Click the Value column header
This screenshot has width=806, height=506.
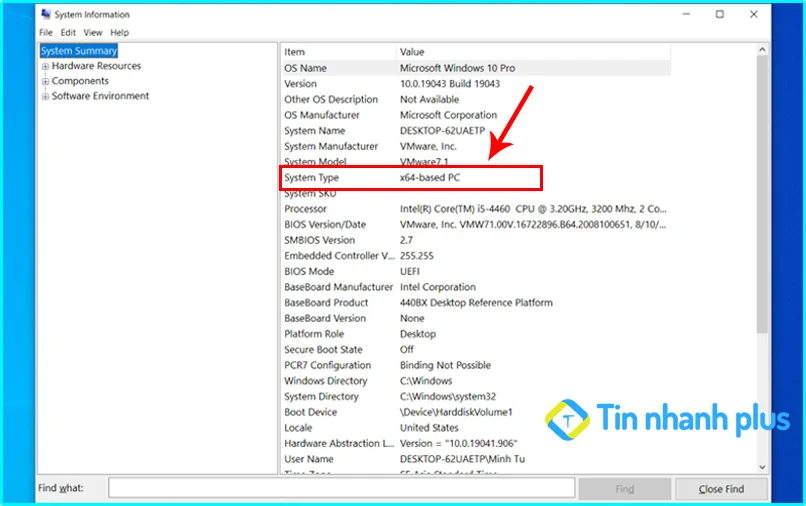tap(534, 51)
